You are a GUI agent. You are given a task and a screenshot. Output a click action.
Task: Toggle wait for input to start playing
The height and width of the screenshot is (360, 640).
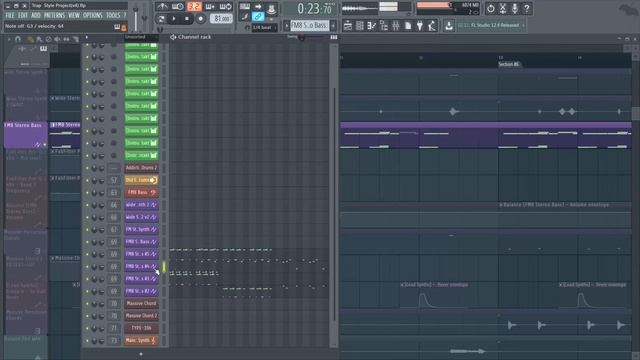[178, 7]
